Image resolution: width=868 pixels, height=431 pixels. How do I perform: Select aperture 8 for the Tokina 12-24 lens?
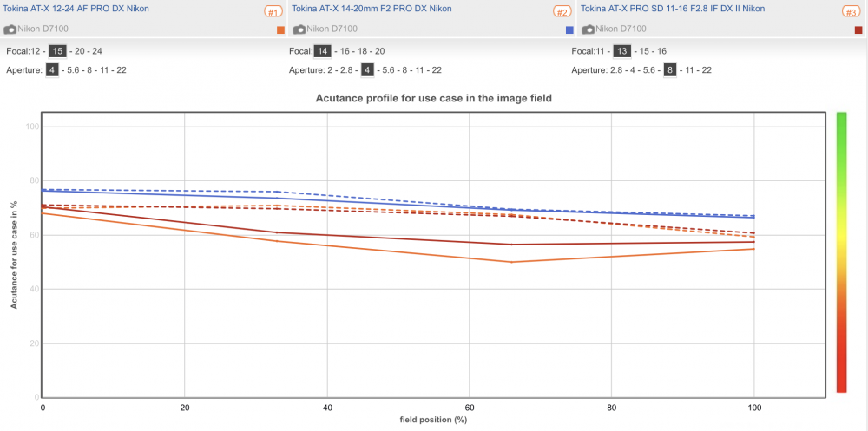89,70
